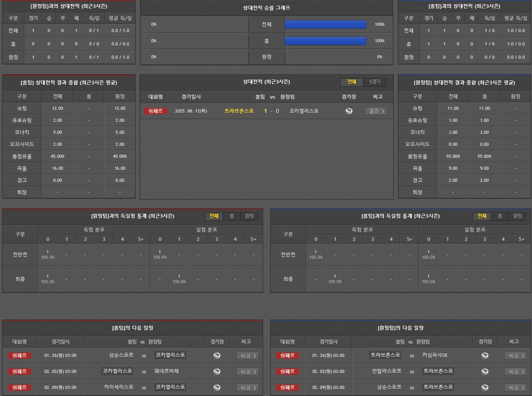Open stadium icon for 코카엘리스포 vs 페네르바체
This screenshot has width=532, height=396.
[x=217, y=372]
